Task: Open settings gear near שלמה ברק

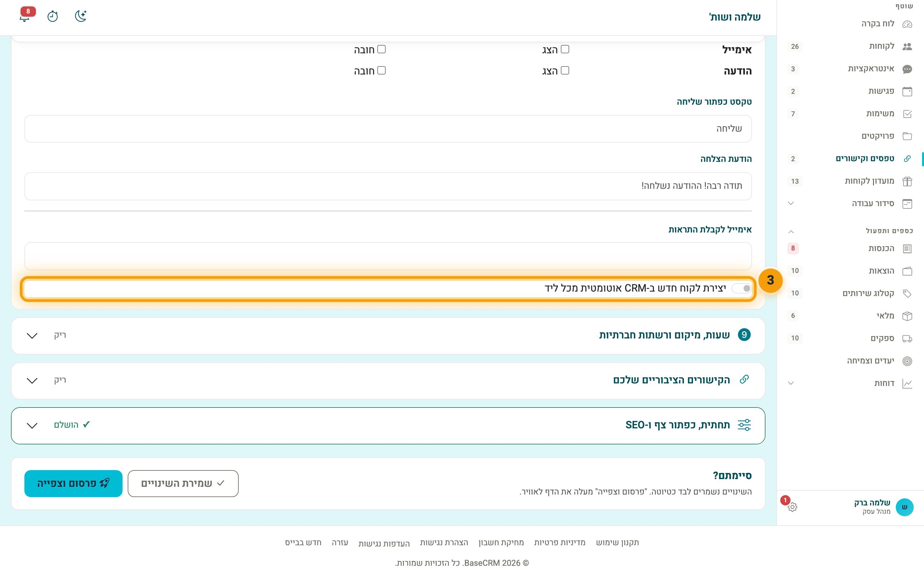Action: click(792, 507)
